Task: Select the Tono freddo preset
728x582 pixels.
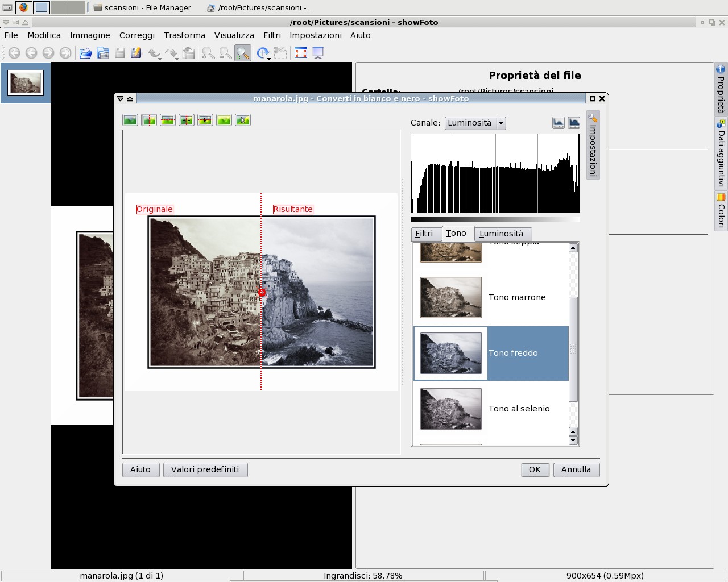Action: pos(491,353)
